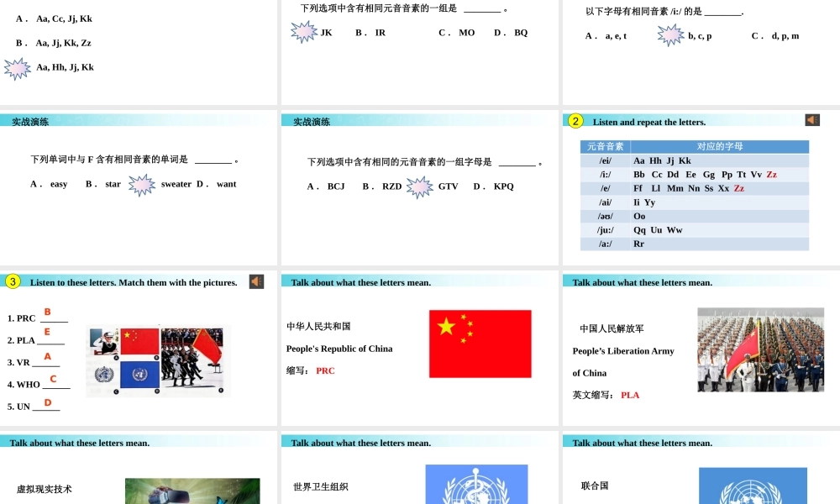The image size is (840, 504).
Task: Select the WHO logo image on the 世界卫生组织 slide
Action: click(477, 484)
